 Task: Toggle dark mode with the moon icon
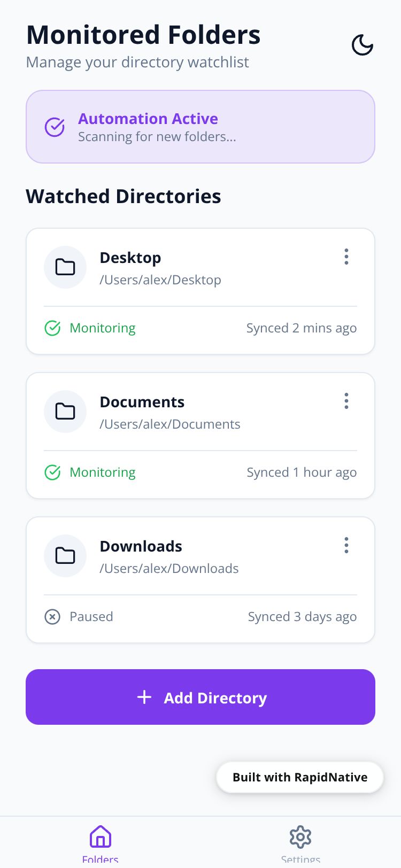362,45
